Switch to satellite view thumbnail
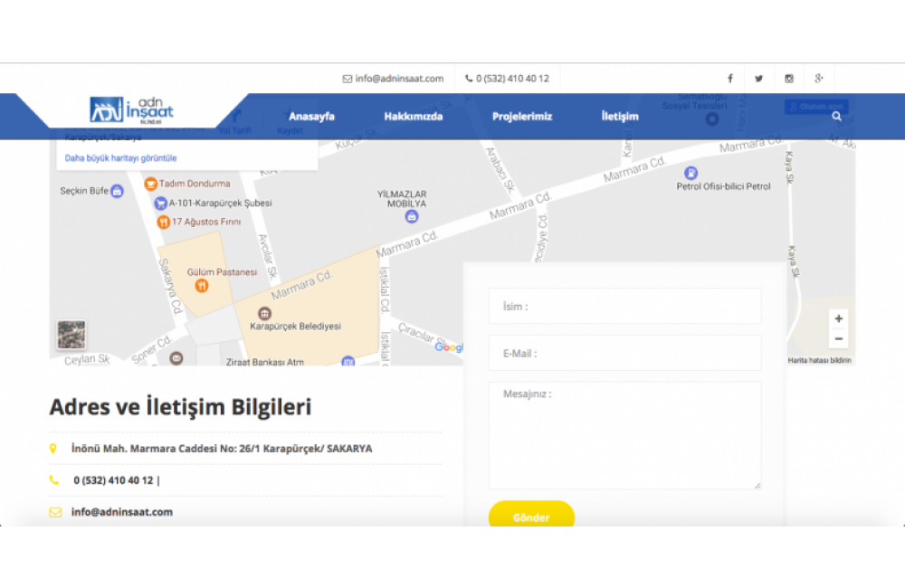 point(71,335)
